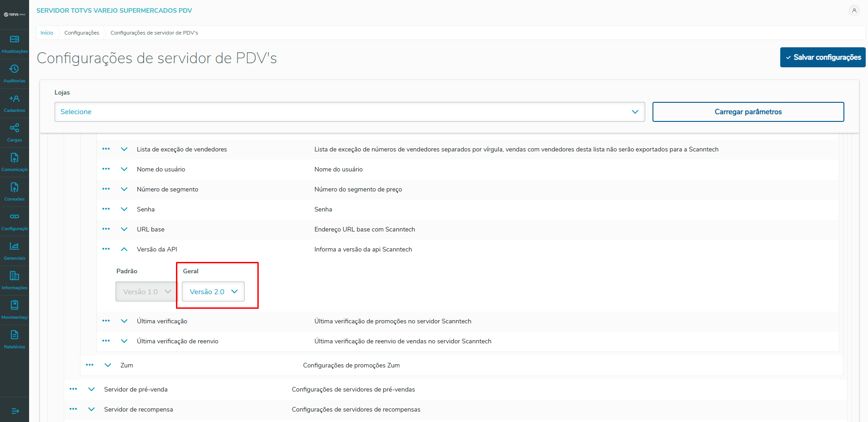Screen dimensions: 868x422
Task: Go to Configurações breadcrumb
Action: click(x=82, y=33)
